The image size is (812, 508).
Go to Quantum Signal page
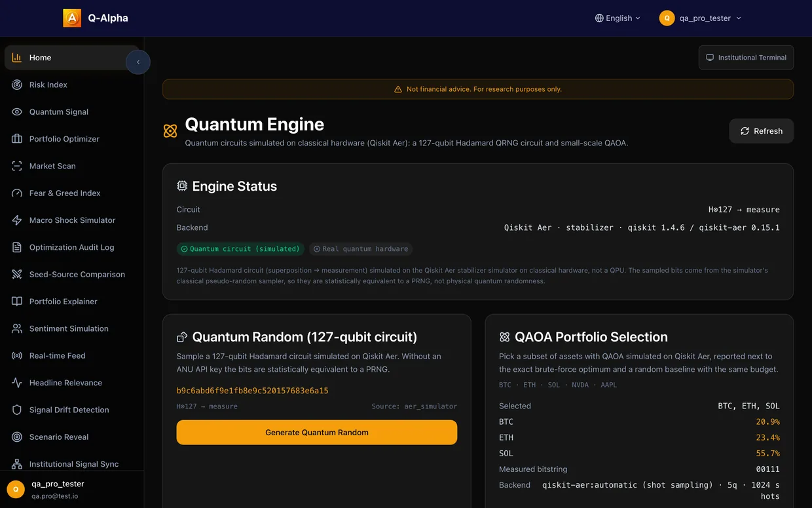click(x=72, y=112)
